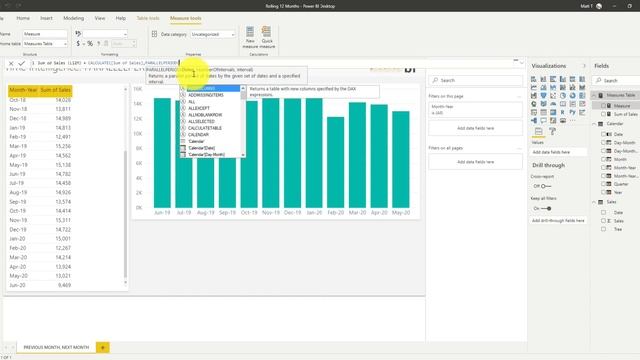This screenshot has width=640, height=360.
Task: Apply percentage format with the % icon
Action: click(x=90, y=43)
